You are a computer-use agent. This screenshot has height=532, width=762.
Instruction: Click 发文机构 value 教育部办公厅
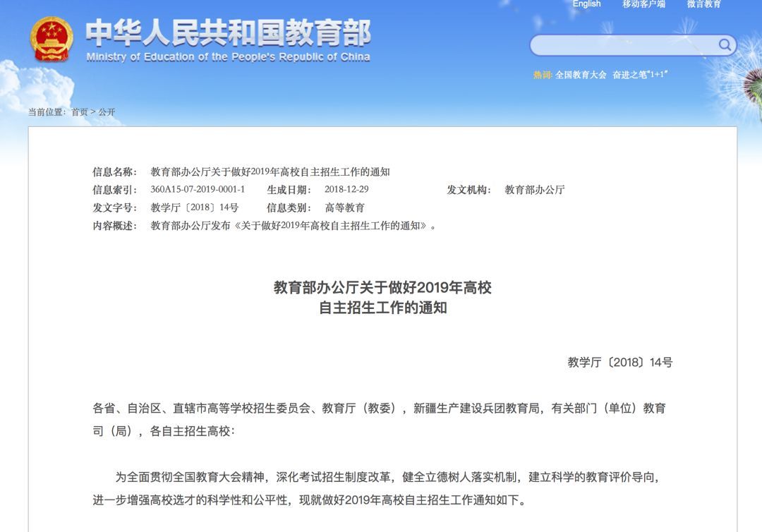click(535, 190)
